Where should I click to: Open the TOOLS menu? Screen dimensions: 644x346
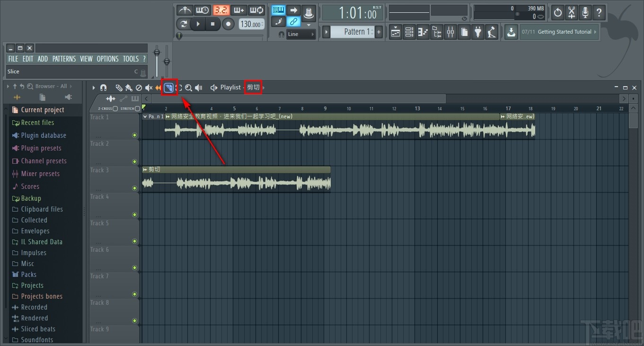tap(131, 59)
